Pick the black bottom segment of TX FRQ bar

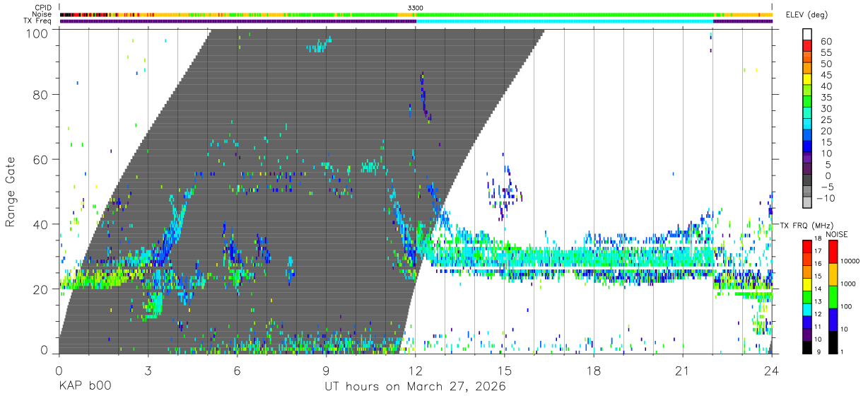[x=807, y=346]
